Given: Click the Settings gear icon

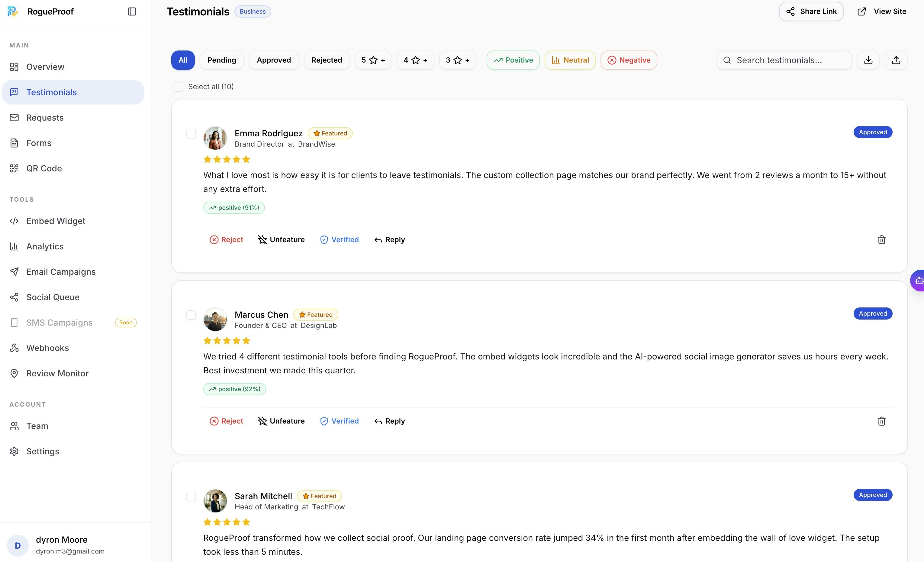Looking at the screenshot, I should (x=14, y=451).
